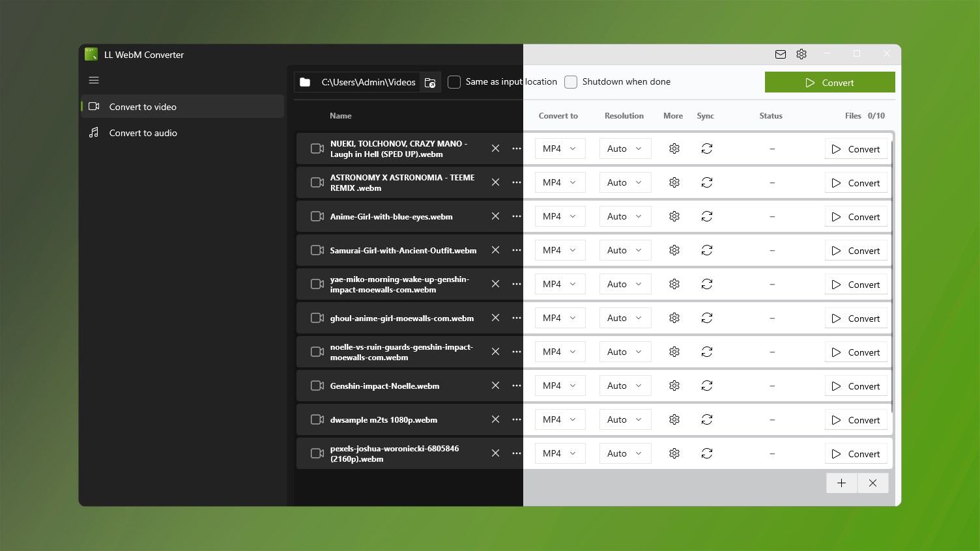Enable Shutdown when done checkbox

[x=571, y=82]
